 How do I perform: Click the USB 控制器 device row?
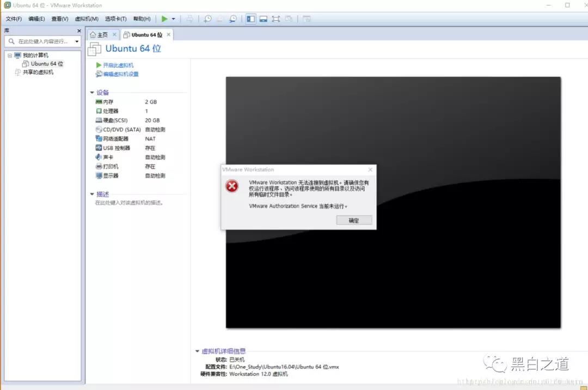[130, 148]
